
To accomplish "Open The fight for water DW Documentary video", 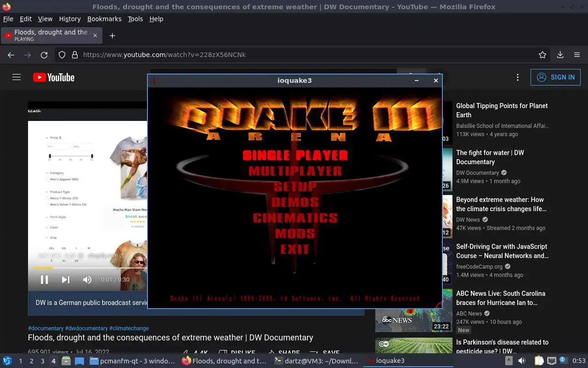I will click(x=490, y=157).
